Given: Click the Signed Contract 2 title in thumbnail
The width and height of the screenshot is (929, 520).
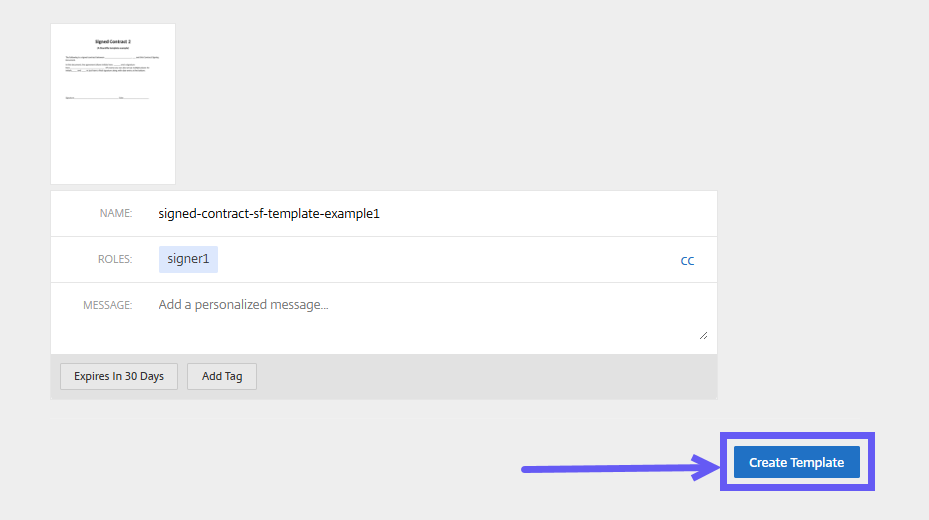Looking at the screenshot, I should [113, 41].
